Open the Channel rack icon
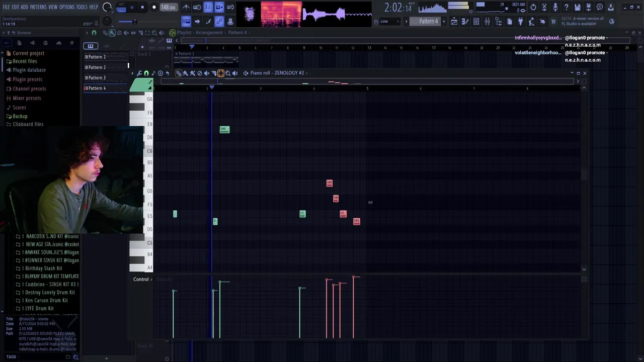 [x=476, y=21]
